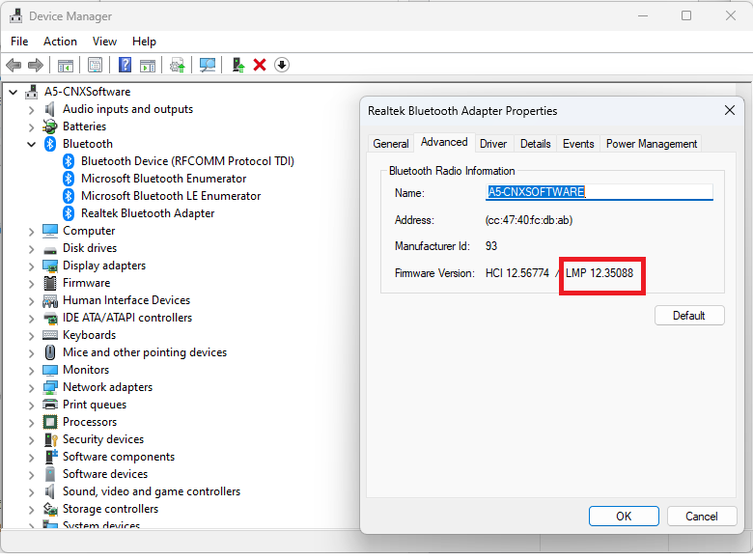Viewport: 753px width, 560px height.
Task: Select the Advanced tab
Action: (444, 142)
